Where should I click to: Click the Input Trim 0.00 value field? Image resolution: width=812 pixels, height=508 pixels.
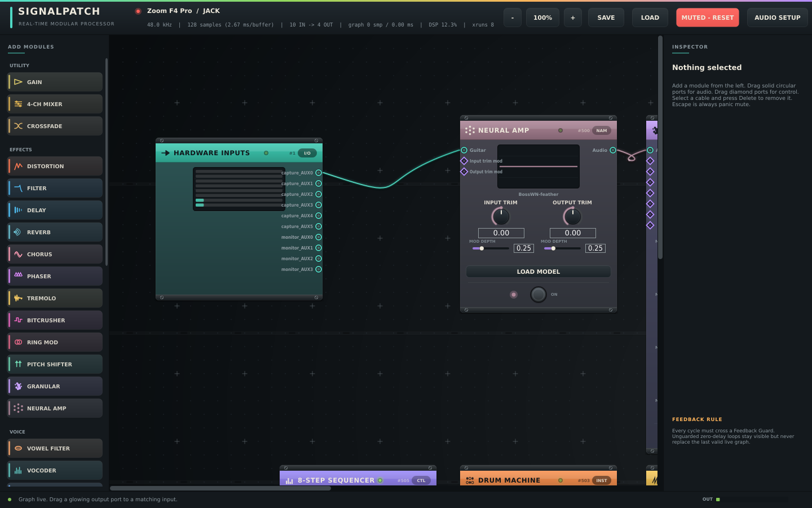tap(501, 233)
